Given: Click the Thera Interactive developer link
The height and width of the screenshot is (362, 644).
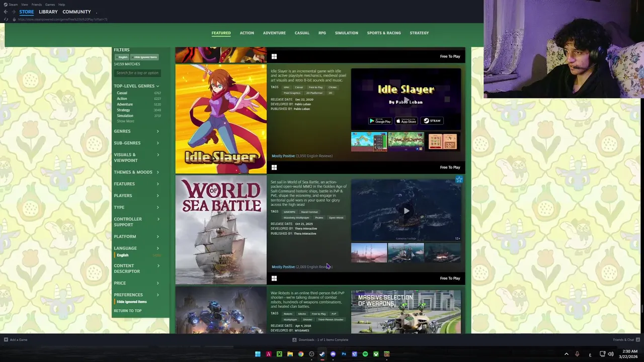Looking at the screenshot, I should click(305, 229).
